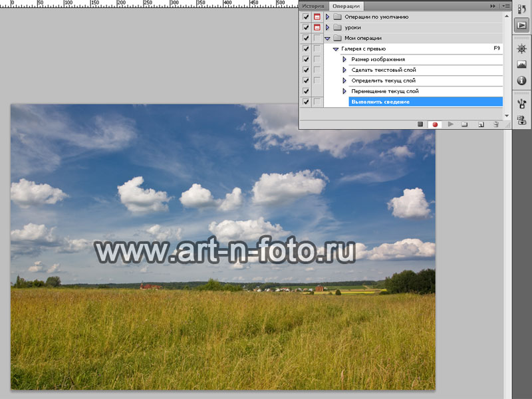Open the Info panel dock icon
532x399 pixels.
coord(521,80)
